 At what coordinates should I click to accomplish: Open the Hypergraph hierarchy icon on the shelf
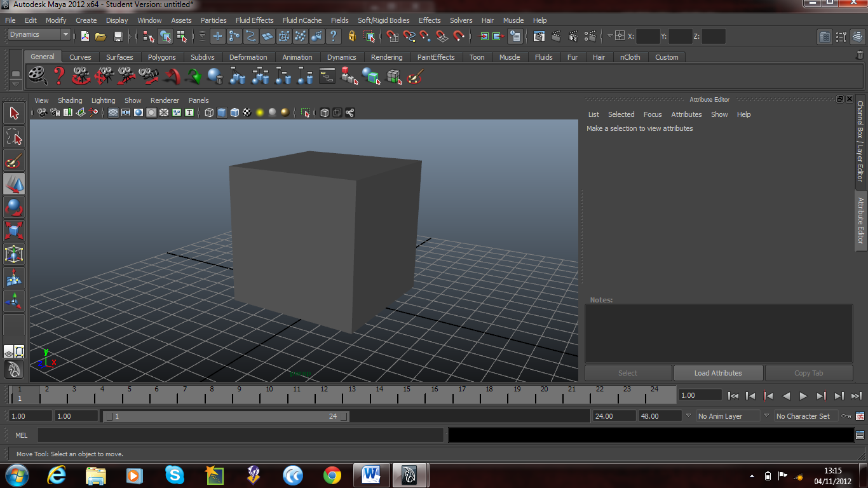327,76
